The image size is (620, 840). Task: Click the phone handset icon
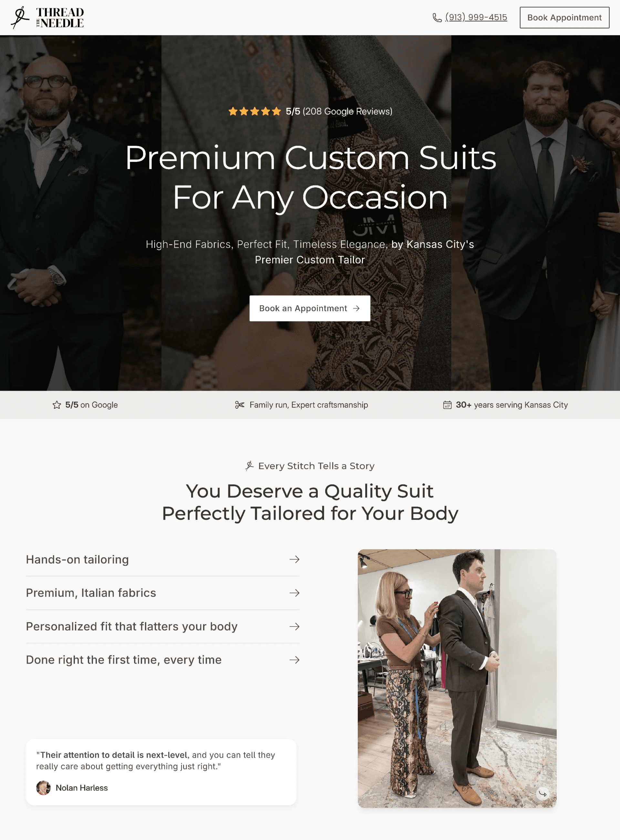coord(437,18)
